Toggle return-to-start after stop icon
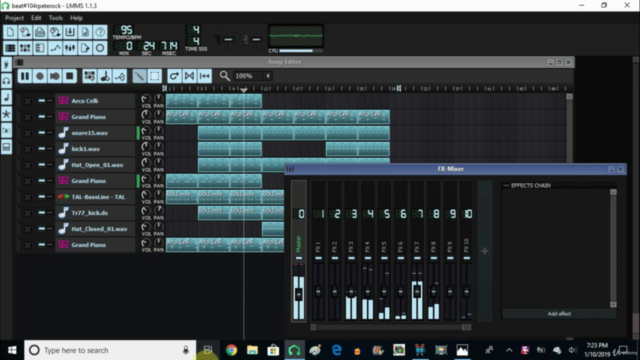This screenshot has height=360, width=640. [204, 76]
